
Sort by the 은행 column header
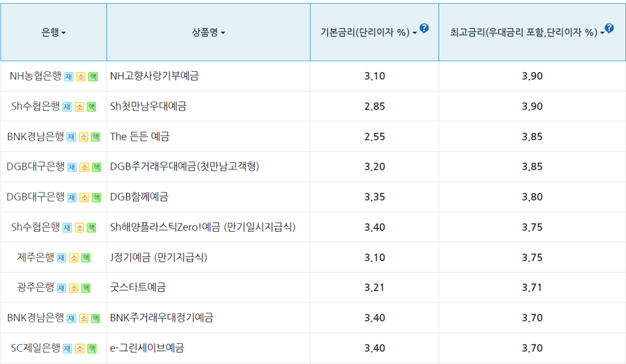click(53, 33)
